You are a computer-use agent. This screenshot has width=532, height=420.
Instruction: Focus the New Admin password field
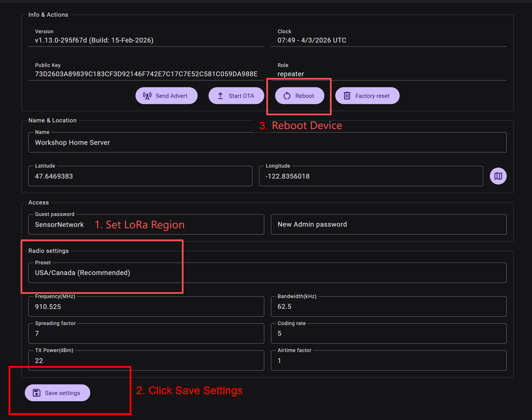[x=388, y=225]
